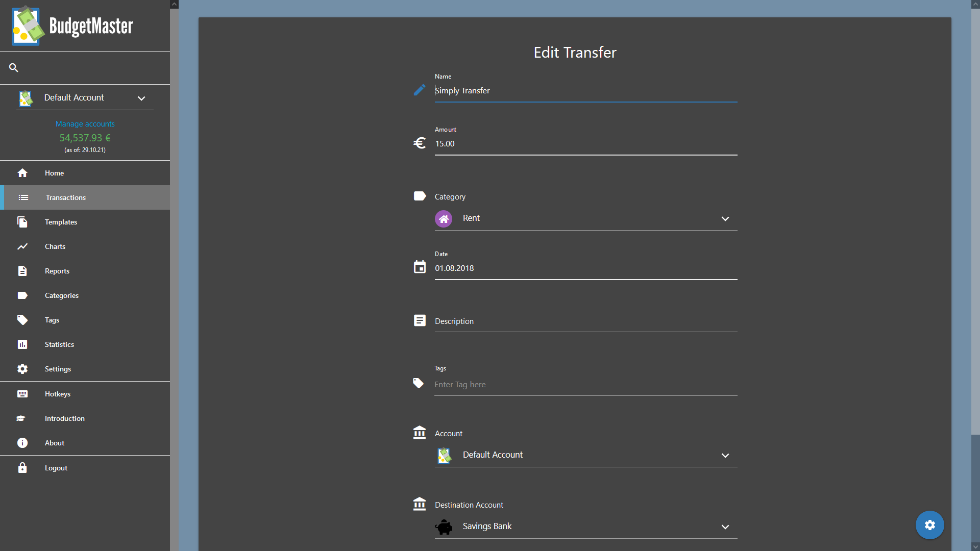Open the About page link
The height and width of the screenshot is (551, 980).
pyautogui.click(x=85, y=443)
